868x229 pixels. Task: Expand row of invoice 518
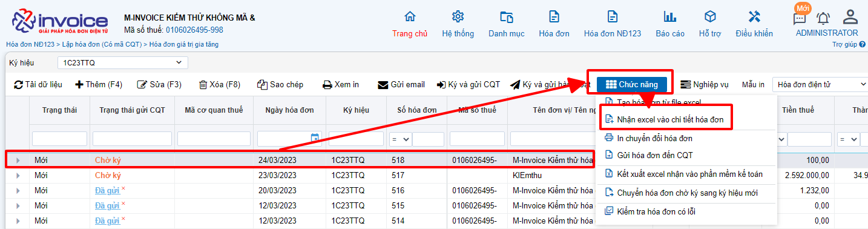pos(18,160)
